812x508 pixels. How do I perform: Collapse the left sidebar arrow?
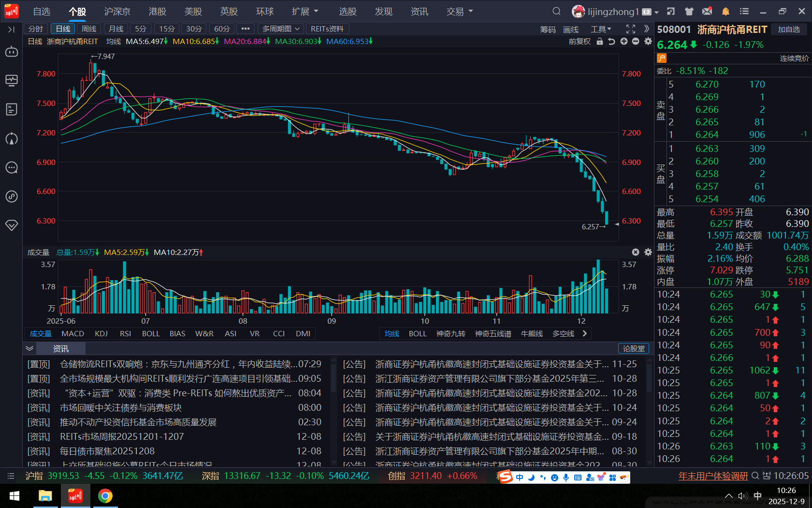click(x=11, y=30)
